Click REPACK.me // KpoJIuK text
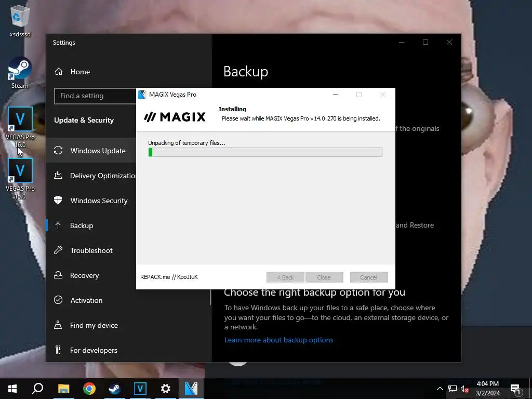This screenshot has width=532, height=399. point(169,277)
